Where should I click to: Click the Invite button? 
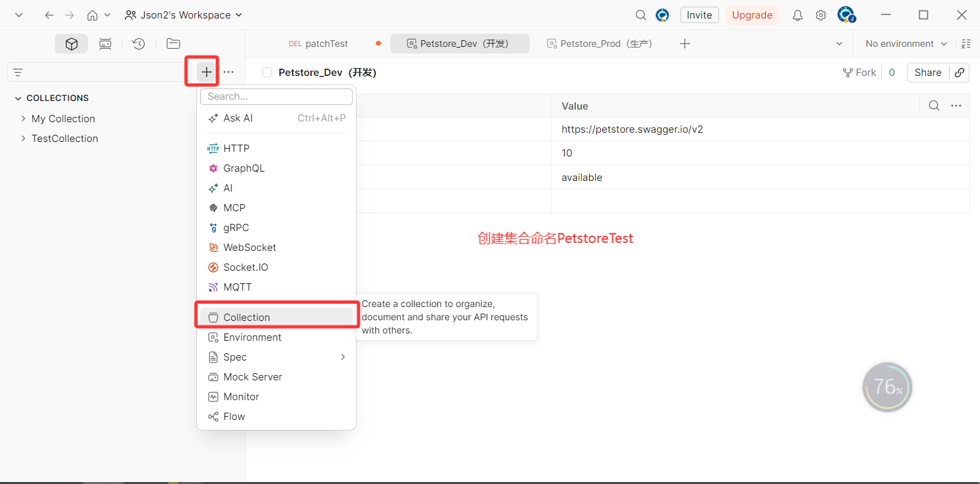tap(699, 15)
